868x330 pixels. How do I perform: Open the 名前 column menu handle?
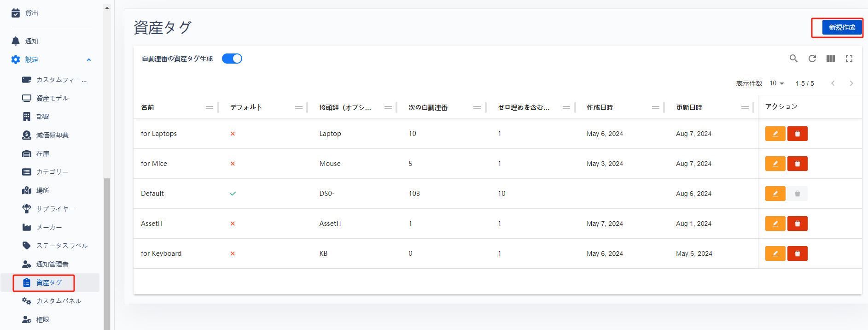[x=209, y=107]
